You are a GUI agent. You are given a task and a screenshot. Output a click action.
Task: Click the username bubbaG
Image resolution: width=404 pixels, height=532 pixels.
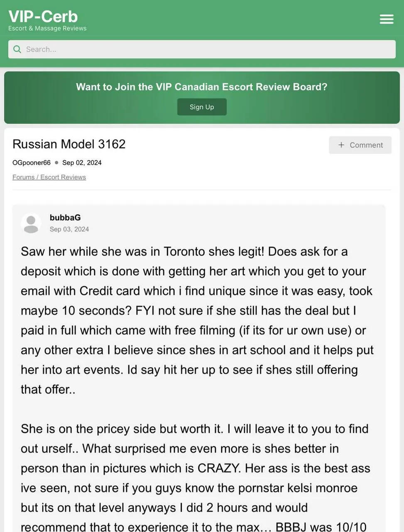65,217
